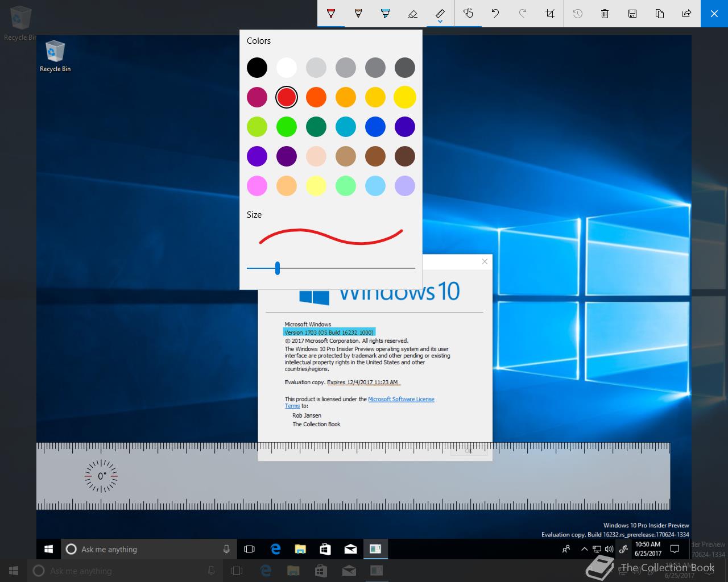Select the pencil tool
This screenshot has width=728, height=582.
point(358,14)
